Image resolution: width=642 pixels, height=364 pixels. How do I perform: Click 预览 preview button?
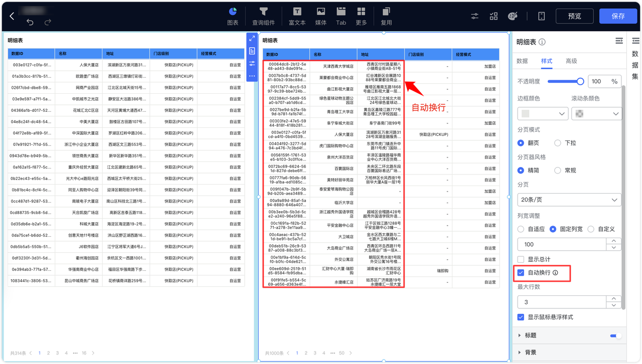[575, 16]
